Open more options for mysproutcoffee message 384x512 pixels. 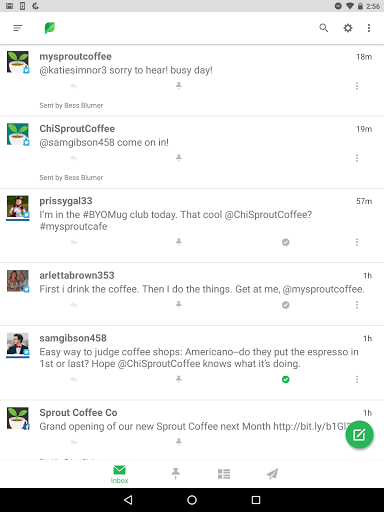pos(357,86)
